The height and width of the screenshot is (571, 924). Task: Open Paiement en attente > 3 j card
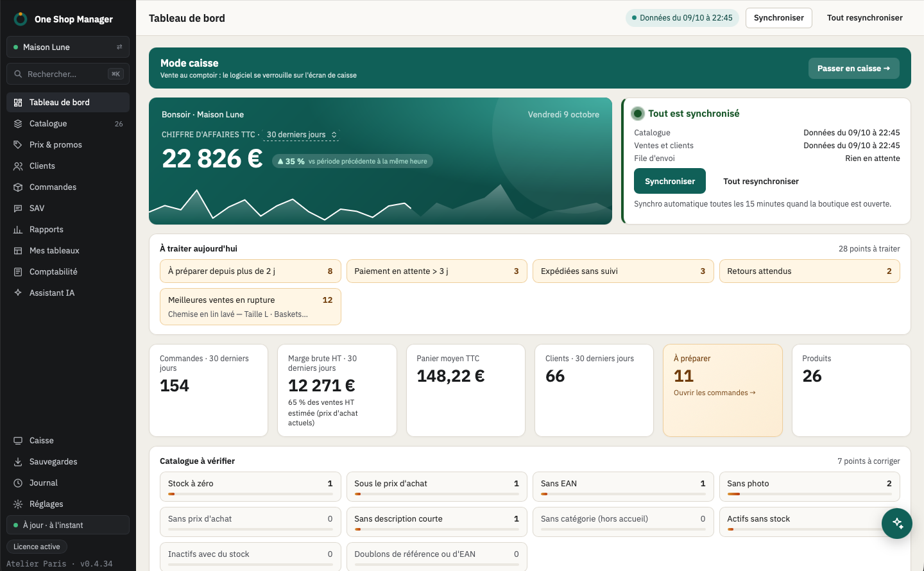click(436, 271)
